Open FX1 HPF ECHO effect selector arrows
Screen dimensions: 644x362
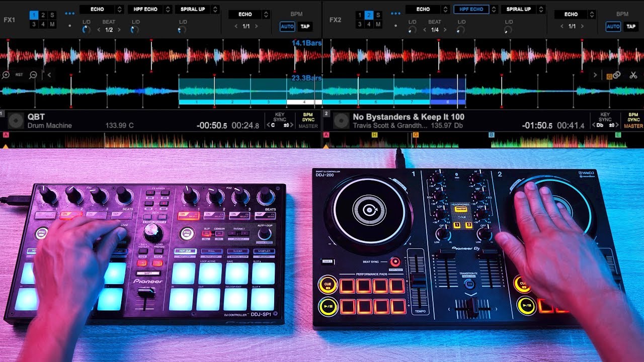(167, 9)
